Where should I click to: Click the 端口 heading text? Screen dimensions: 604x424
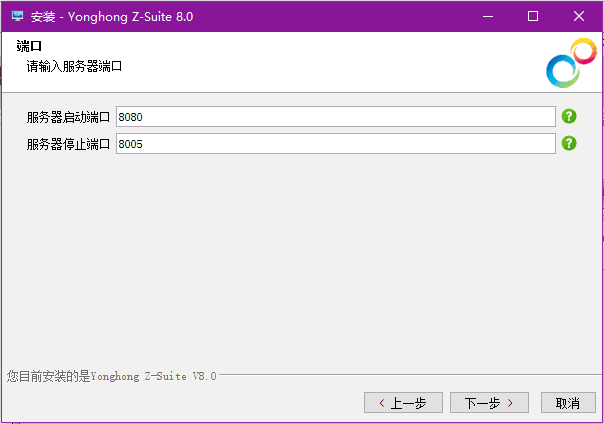29,46
